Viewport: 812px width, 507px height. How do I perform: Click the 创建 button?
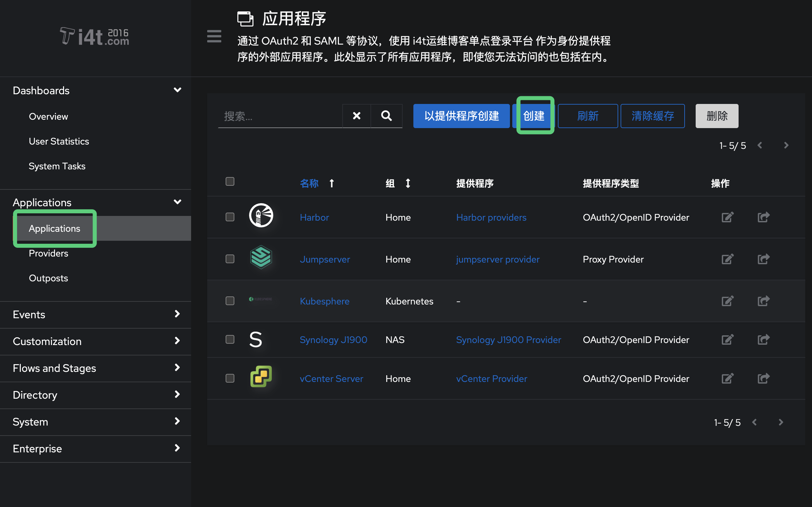[x=534, y=116]
